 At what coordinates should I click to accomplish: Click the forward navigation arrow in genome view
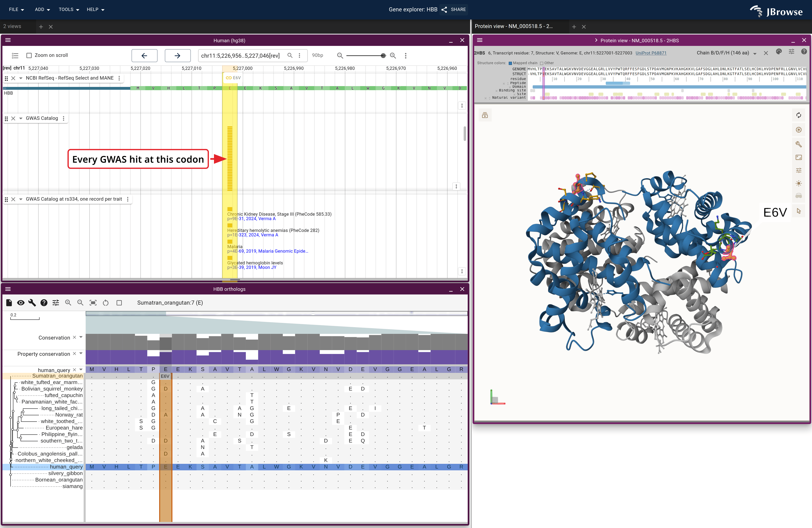coord(177,56)
